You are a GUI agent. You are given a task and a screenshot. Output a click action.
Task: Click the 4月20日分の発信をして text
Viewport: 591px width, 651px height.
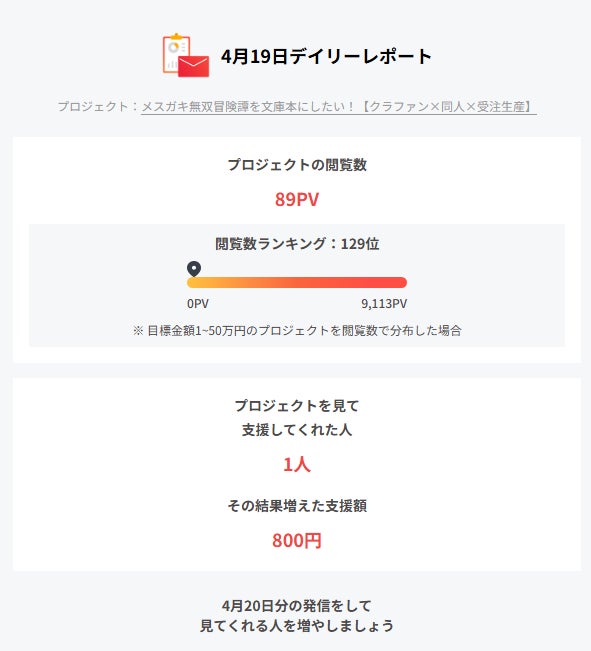coord(297,606)
